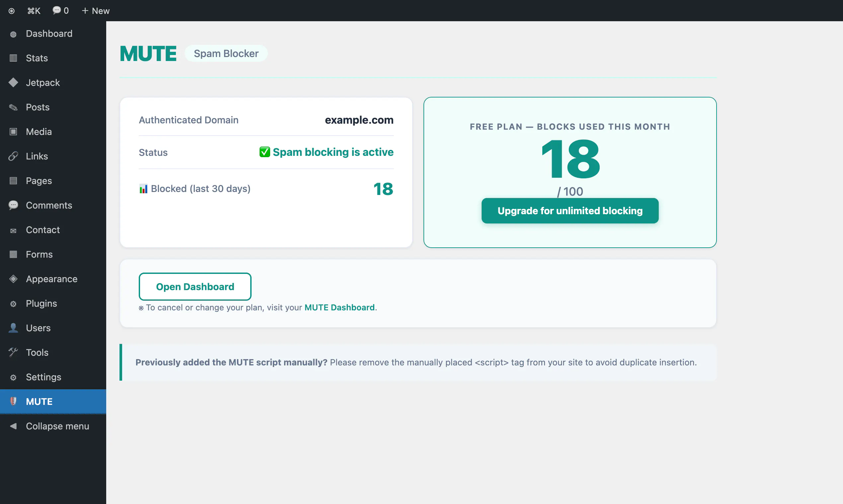The width and height of the screenshot is (843, 504).
Task: Follow the MUTE Dashboard link
Action: 339,307
